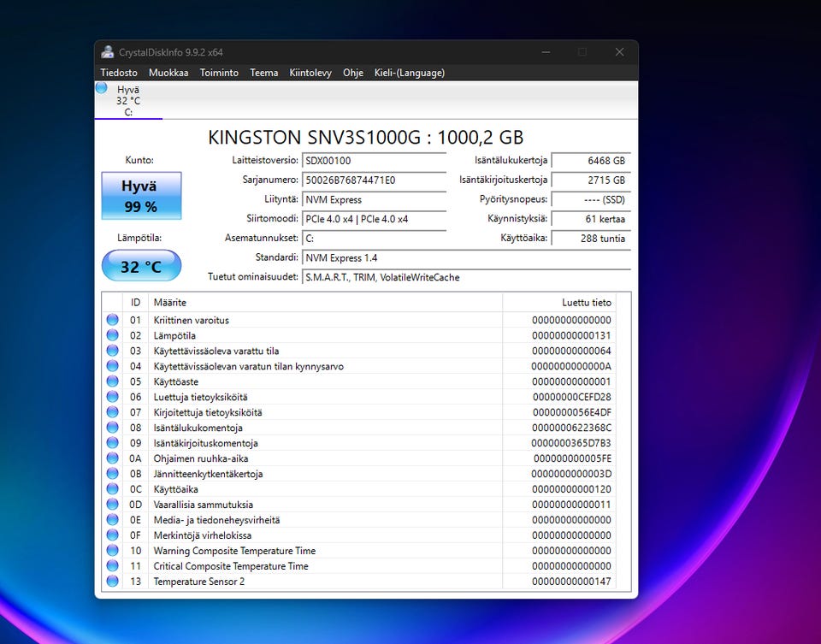Click the status orb for Käyttöaste row
This screenshot has height=644, width=821.
(112, 381)
